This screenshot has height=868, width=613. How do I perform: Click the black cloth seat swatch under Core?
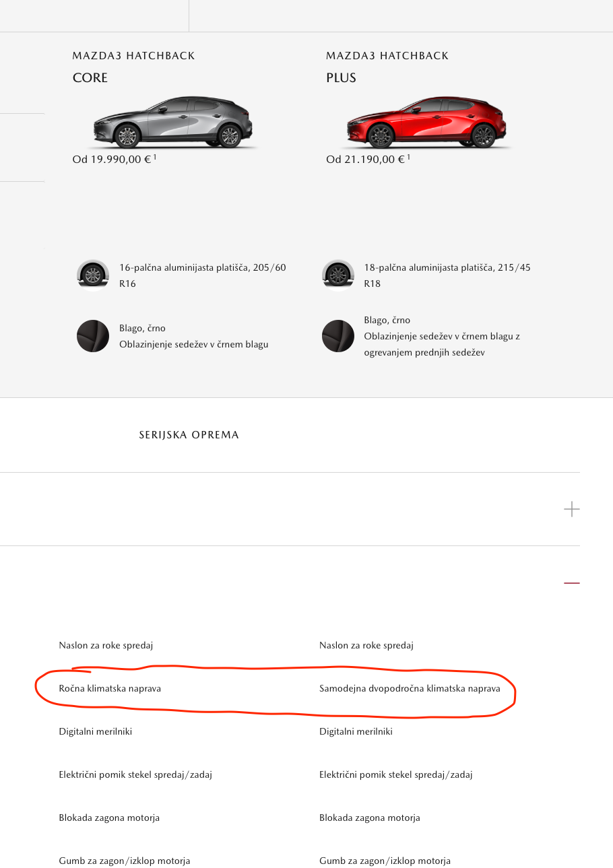click(93, 336)
